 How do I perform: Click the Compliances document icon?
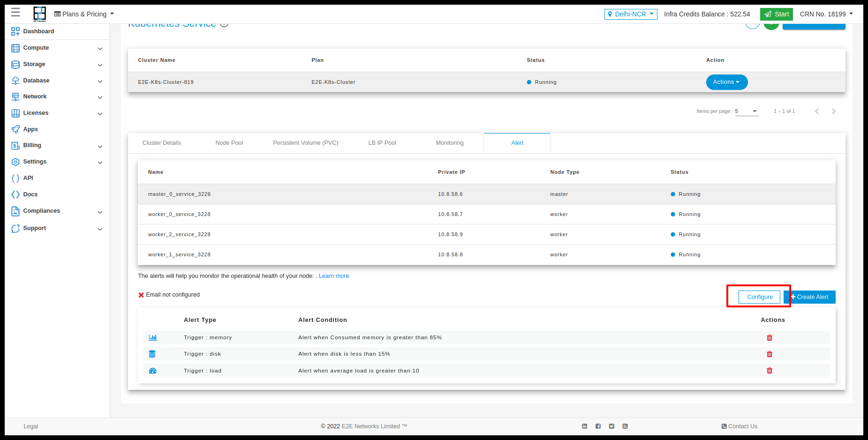[15, 211]
